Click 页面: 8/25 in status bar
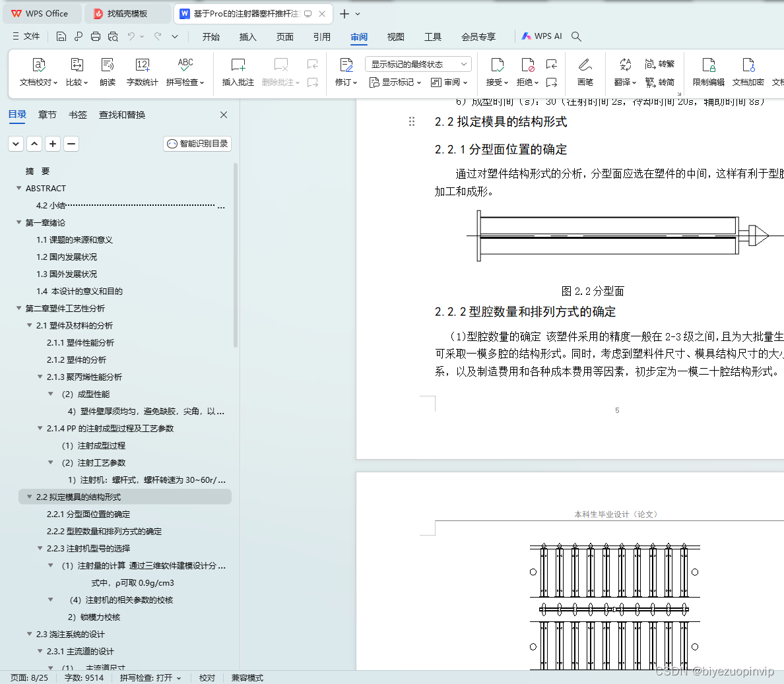The width and height of the screenshot is (784, 684). (30, 678)
